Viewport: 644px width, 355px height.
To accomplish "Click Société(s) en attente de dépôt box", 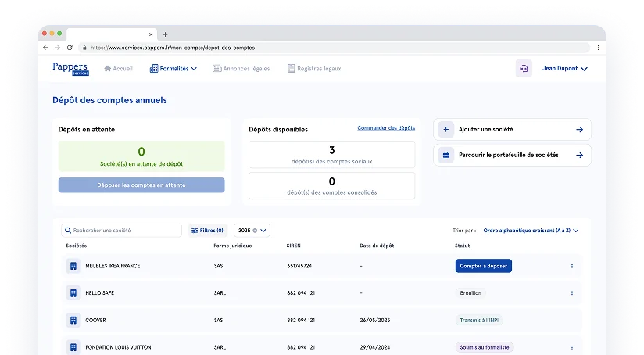I will 141,156.
